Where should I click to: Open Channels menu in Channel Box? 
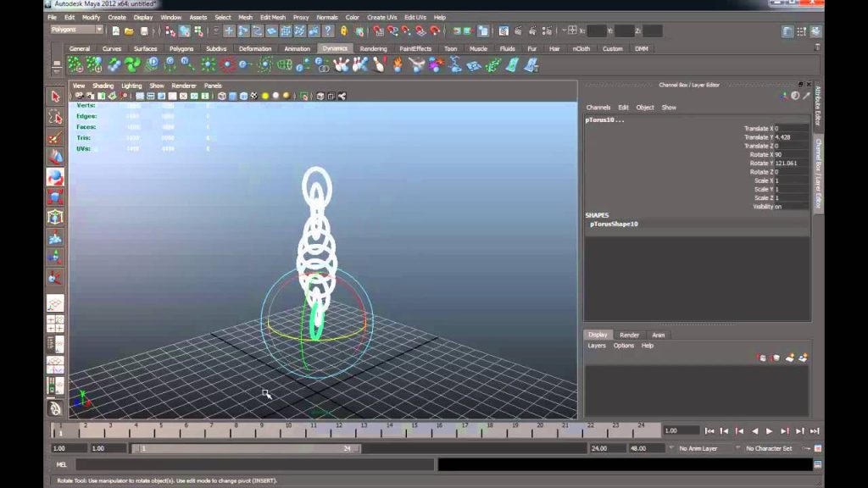598,108
